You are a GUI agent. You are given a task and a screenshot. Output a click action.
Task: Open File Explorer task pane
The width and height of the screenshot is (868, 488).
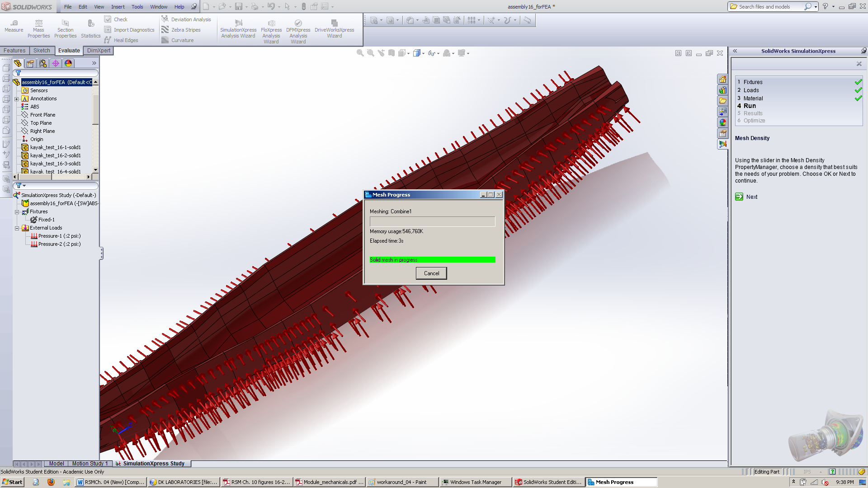pyautogui.click(x=722, y=101)
